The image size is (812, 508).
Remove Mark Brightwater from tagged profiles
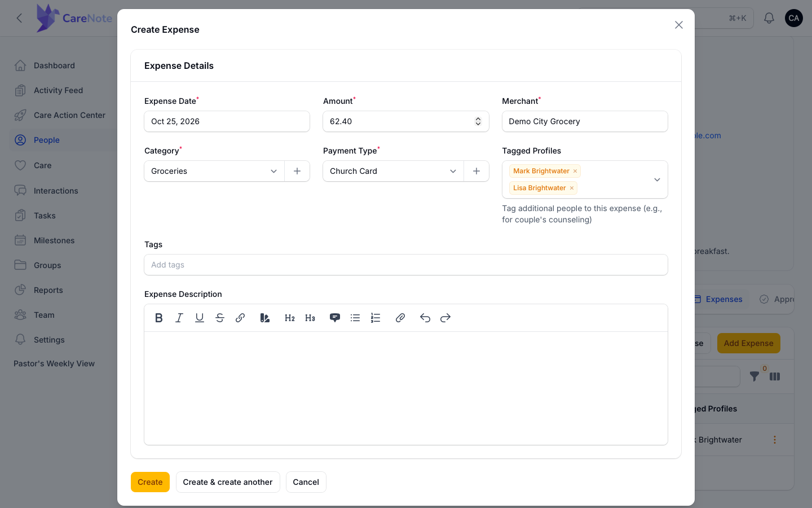575,171
